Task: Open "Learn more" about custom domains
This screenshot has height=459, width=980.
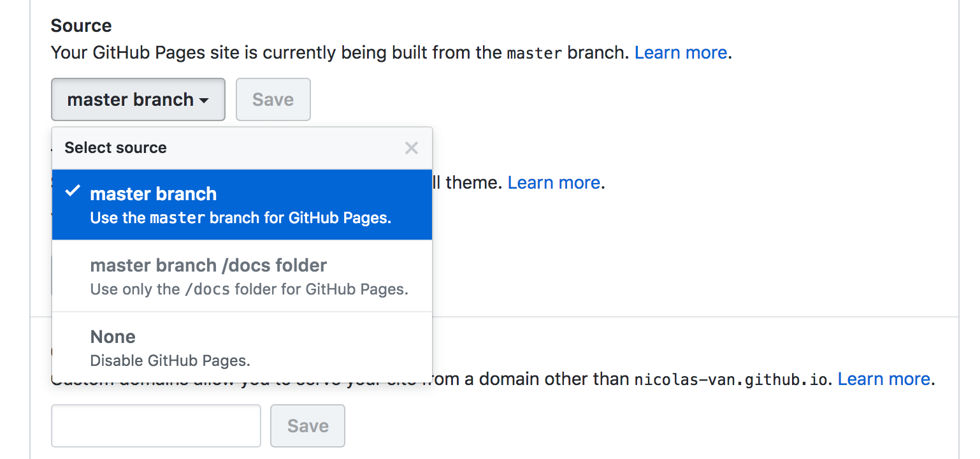Action: (x=884, y=379)
